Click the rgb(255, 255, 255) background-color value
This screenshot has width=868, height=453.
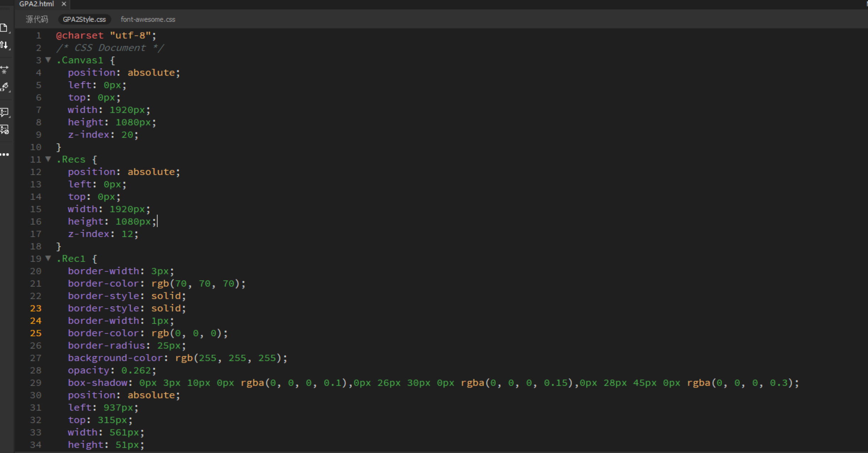pos(231,358)
